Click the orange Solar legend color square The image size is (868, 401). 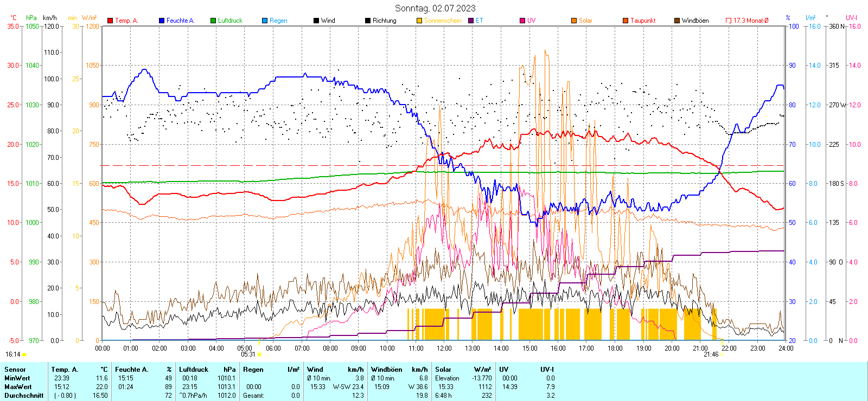(x=574, y=21)
